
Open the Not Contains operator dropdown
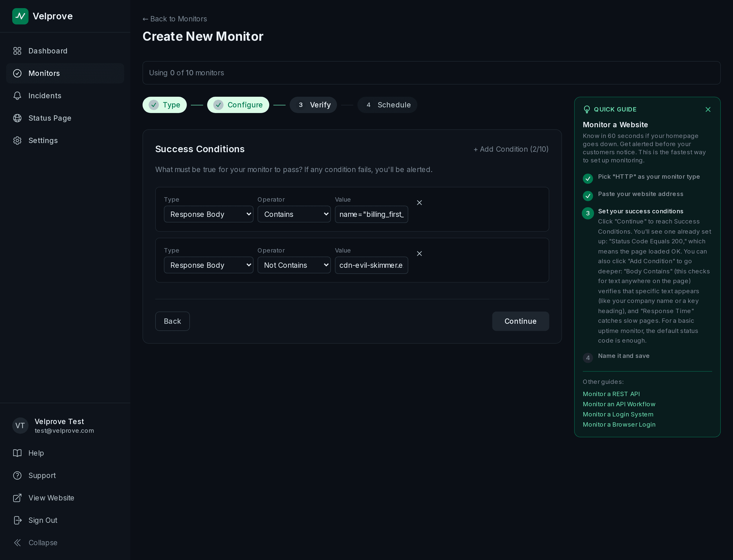coord(294,265)
